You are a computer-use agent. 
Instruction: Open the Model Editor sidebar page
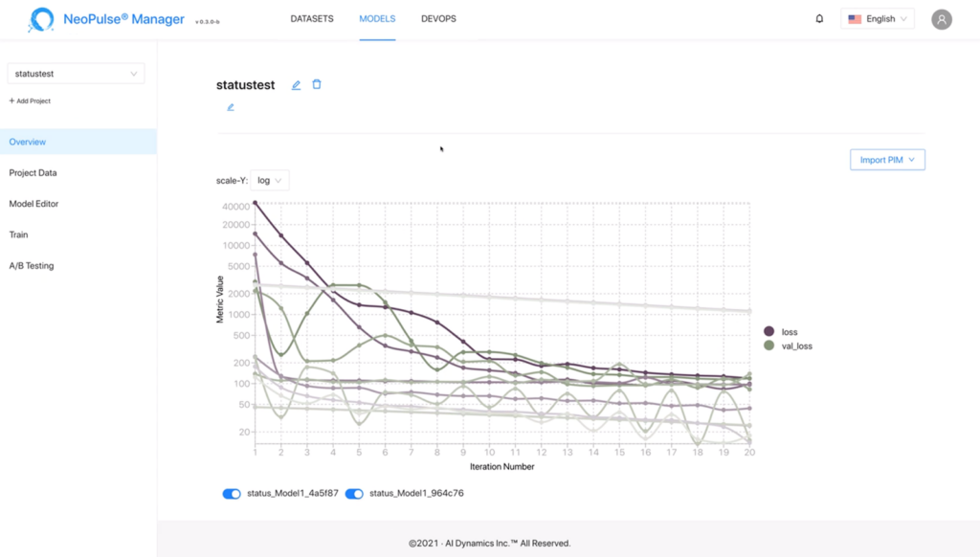33,204
